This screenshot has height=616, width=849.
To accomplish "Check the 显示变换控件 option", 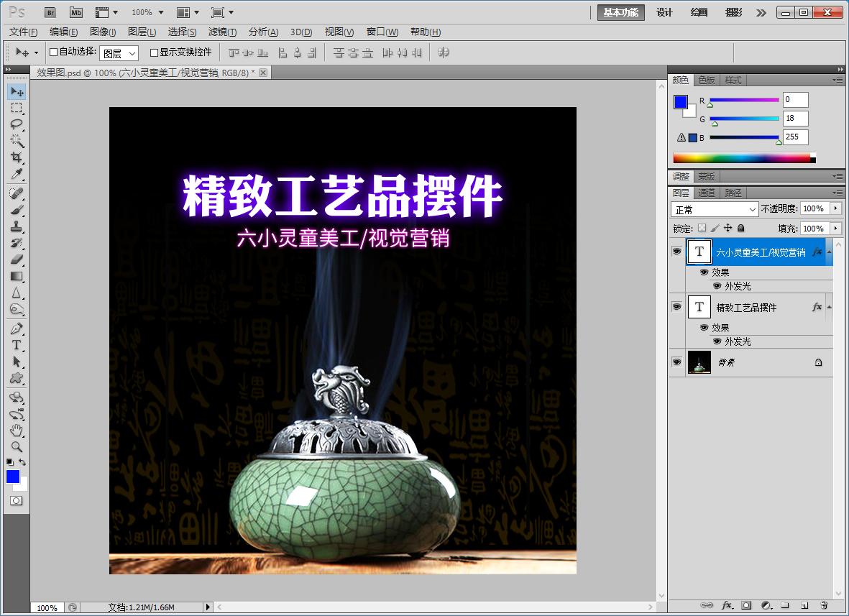I will pos(155,52).
